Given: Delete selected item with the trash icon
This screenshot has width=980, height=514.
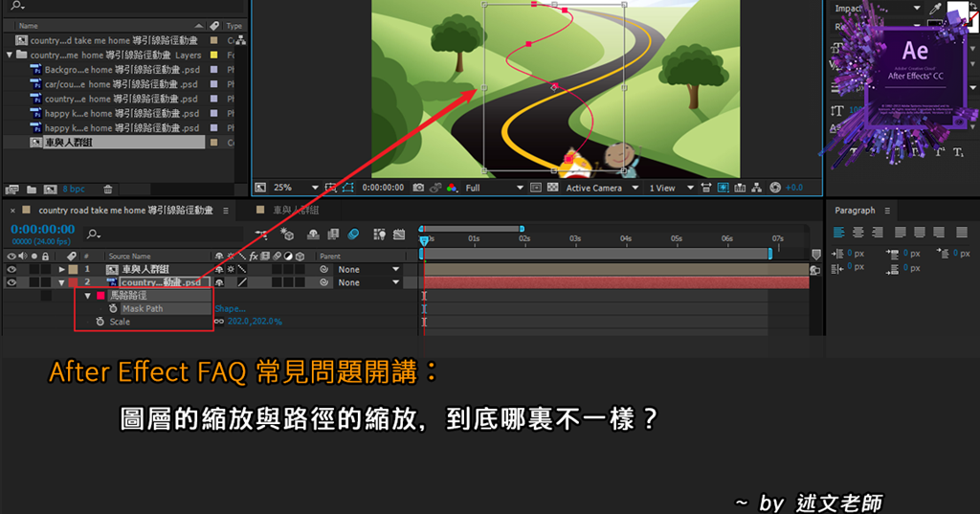Looking at the screenshot, I should (107, 189).
